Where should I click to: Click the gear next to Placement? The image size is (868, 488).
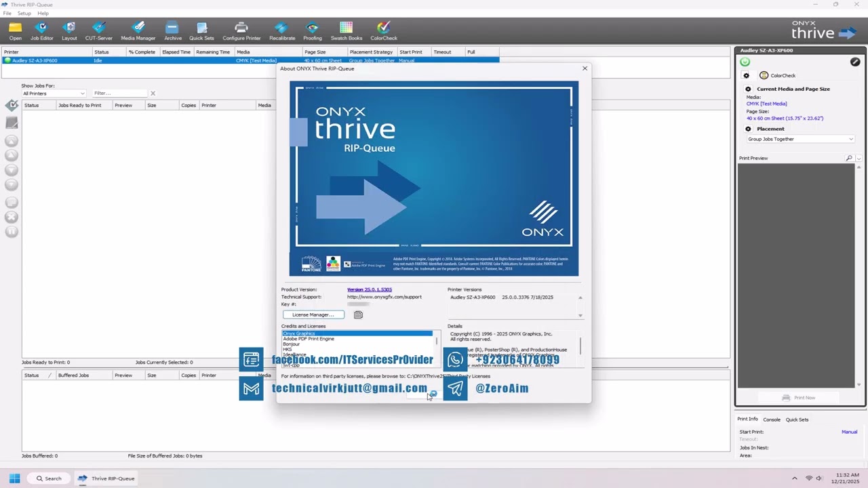coord(748,129)
